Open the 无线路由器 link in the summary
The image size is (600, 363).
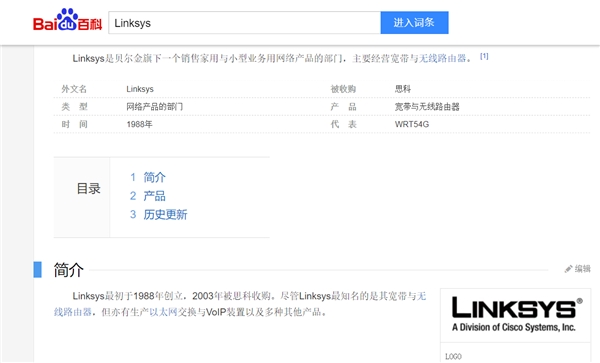point(442,59)
